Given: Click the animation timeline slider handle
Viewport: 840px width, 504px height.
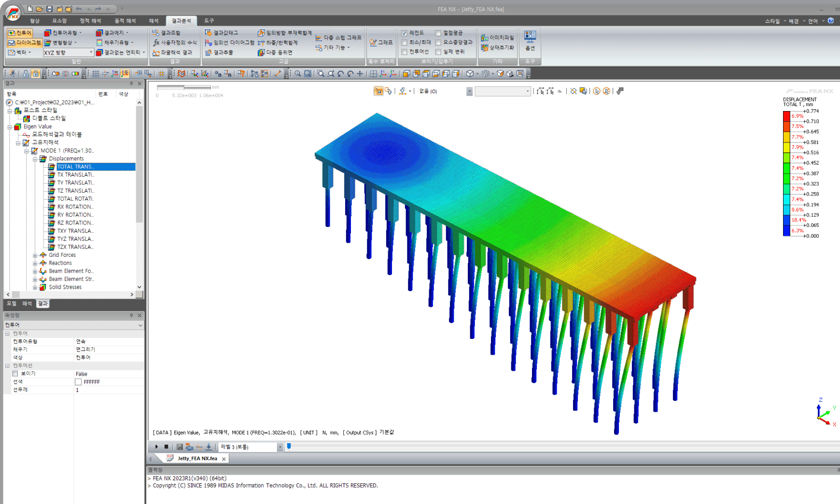Looking at the screenshot, I should click(289, 447).
